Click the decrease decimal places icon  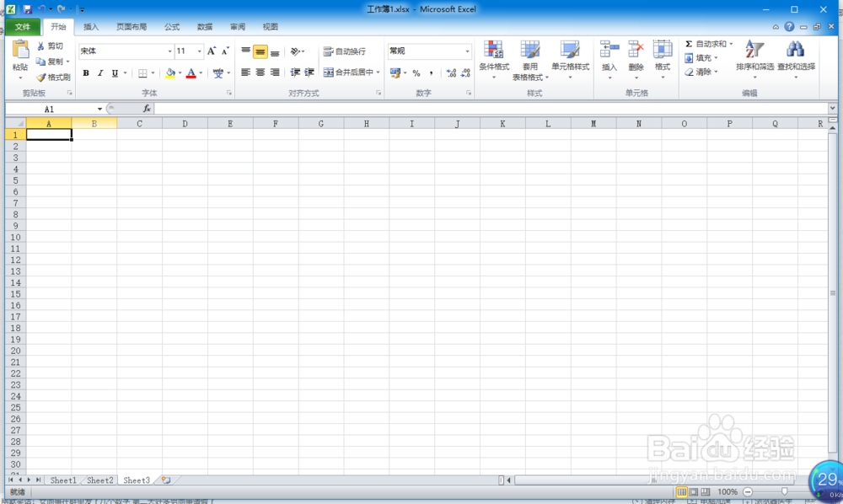(x=465, y=73)
